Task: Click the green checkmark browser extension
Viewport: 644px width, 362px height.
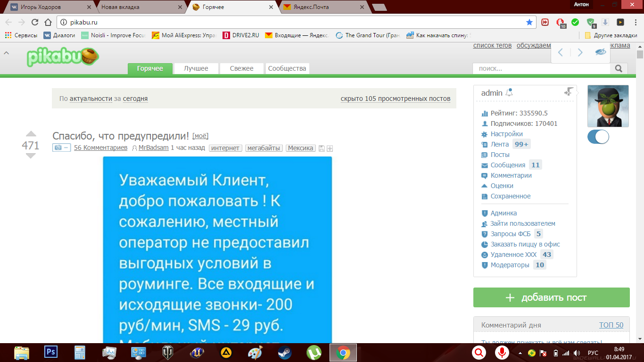Action: [x=575, y=22]
